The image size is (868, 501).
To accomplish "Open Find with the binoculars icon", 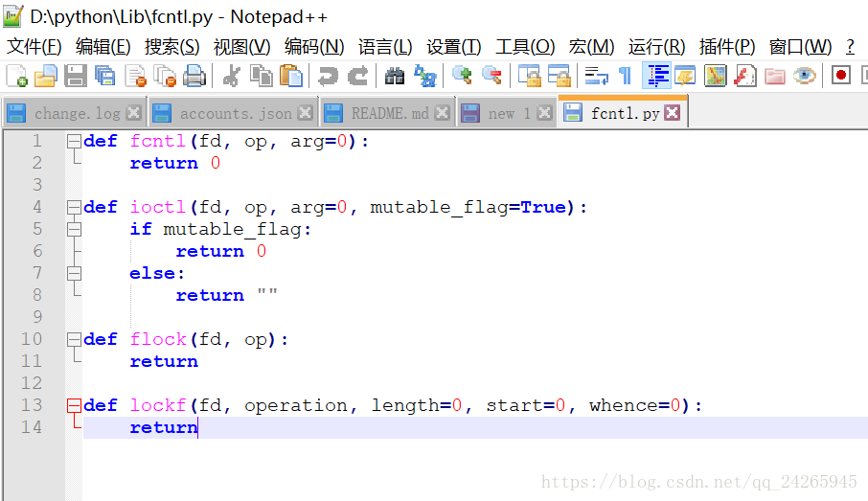I will pyautogui.click(x=395, y=76).
